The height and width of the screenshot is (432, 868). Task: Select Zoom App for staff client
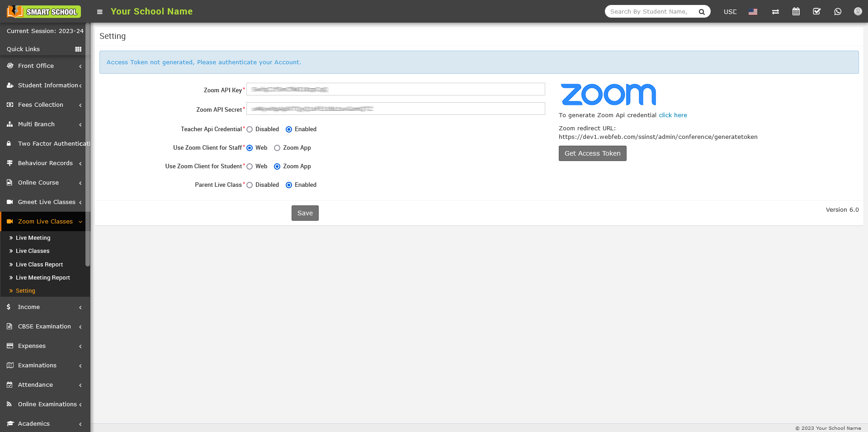[277, 148]
